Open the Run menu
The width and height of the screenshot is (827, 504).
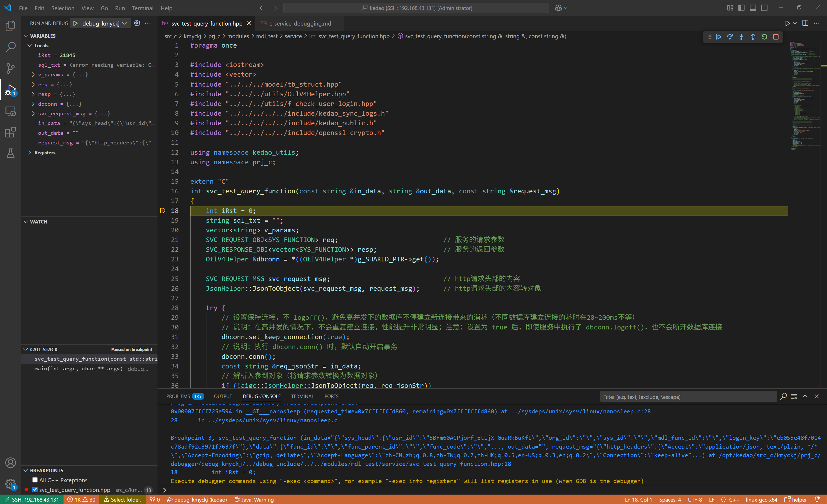[x=120, y=8]
